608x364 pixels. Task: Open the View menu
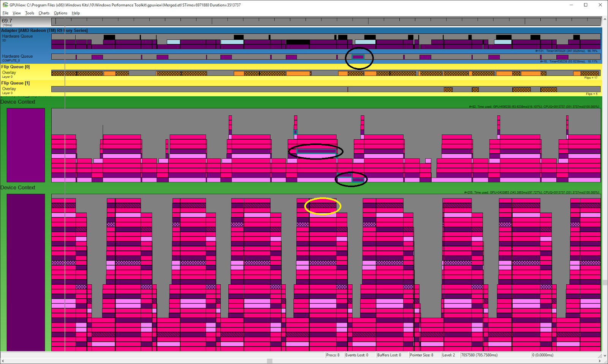(x=17, y=13)
